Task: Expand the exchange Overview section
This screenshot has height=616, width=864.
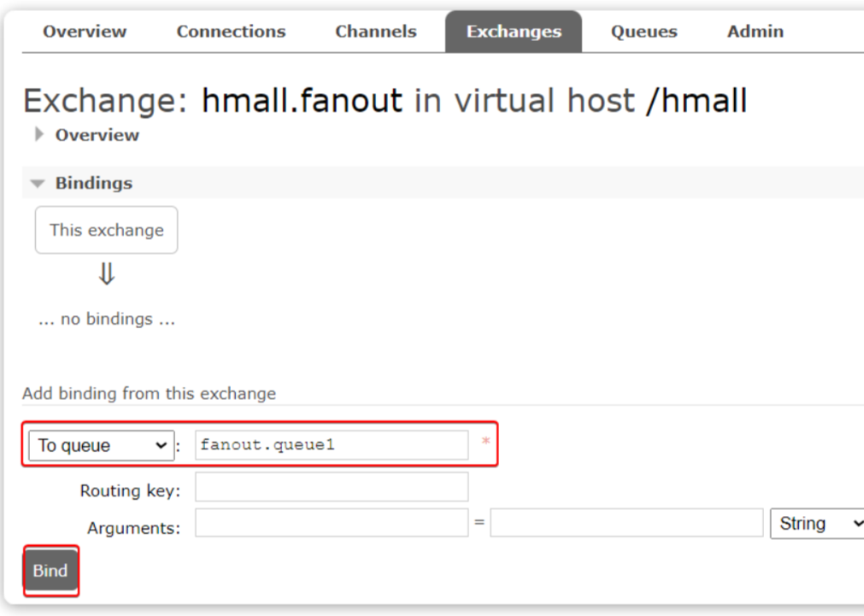Action: 97,135
